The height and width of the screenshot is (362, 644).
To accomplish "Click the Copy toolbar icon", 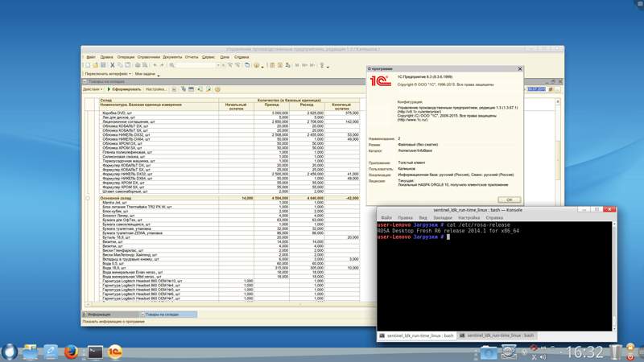I will point(120,65).
